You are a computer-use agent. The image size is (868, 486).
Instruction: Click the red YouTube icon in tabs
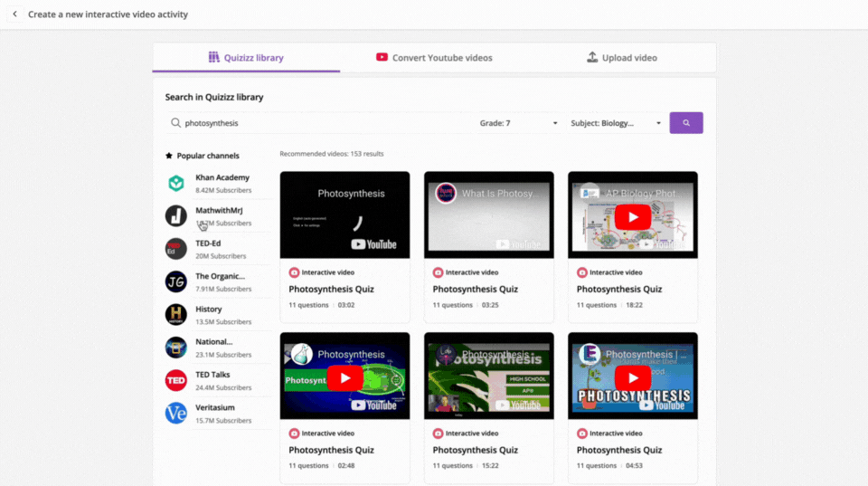tap(382, 57)
